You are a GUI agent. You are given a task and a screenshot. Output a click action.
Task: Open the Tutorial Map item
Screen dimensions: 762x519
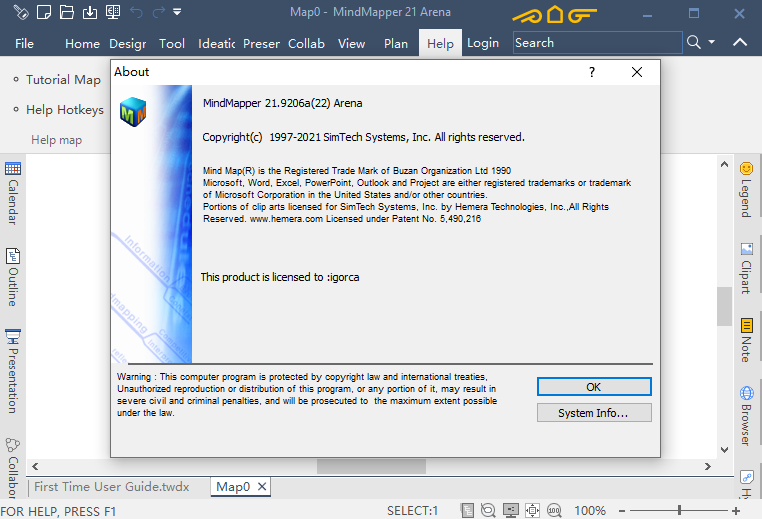(63, 80)
